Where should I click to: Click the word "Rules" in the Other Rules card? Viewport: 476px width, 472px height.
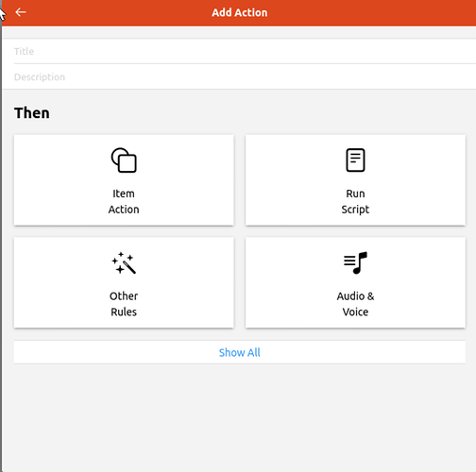click(x=124, y=312)
